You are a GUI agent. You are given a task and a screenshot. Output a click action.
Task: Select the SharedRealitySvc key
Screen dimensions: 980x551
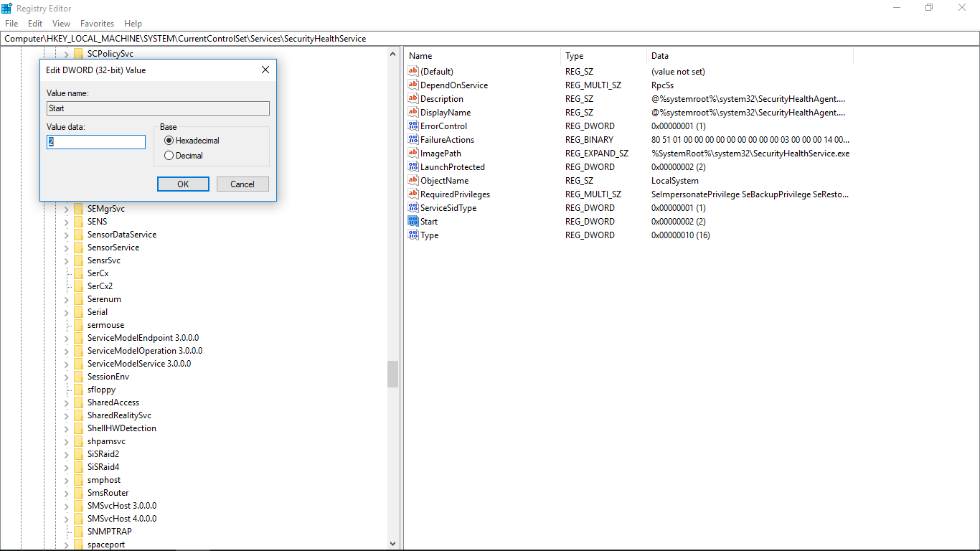pyautogui.click(x=119, y=415)
